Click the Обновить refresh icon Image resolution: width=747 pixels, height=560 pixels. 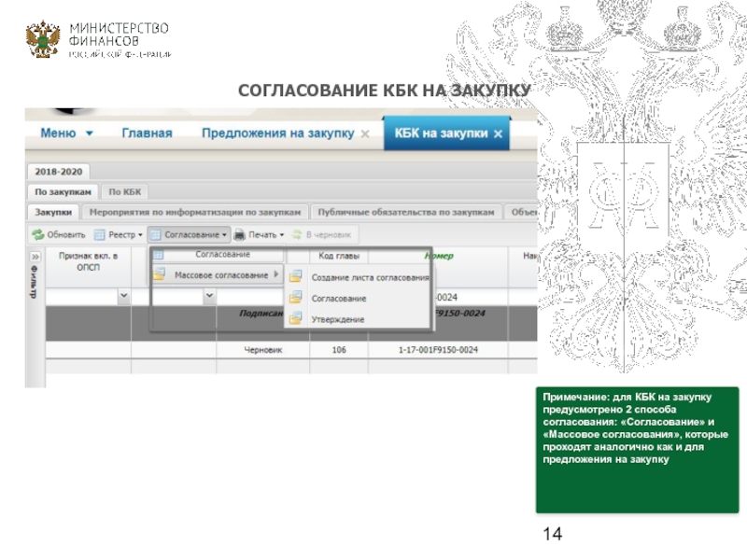[x=37, y=234]
